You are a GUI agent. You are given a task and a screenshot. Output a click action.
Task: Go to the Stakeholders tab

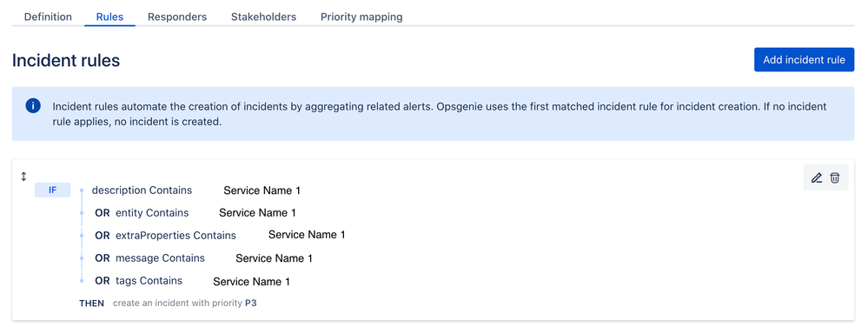263,17
